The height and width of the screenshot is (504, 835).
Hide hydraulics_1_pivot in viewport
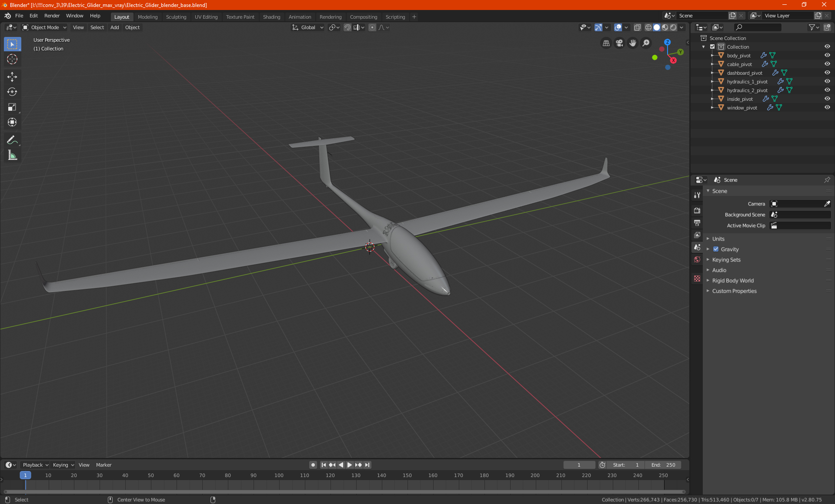827,82
